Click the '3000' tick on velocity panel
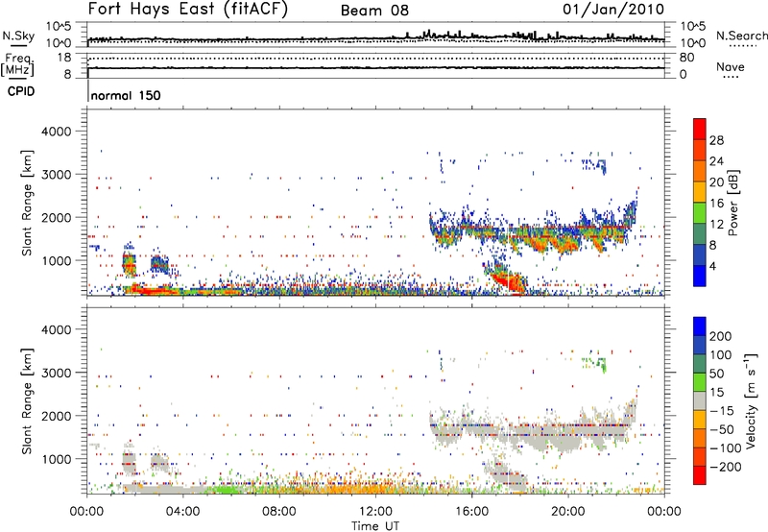Viewport: 768px width, 532px height. click(x=56, y=373)
